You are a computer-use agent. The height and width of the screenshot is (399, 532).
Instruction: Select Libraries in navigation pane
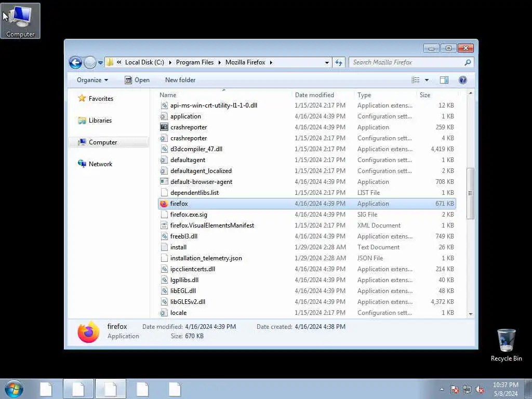pyautogui.click(x=95, y=121)
